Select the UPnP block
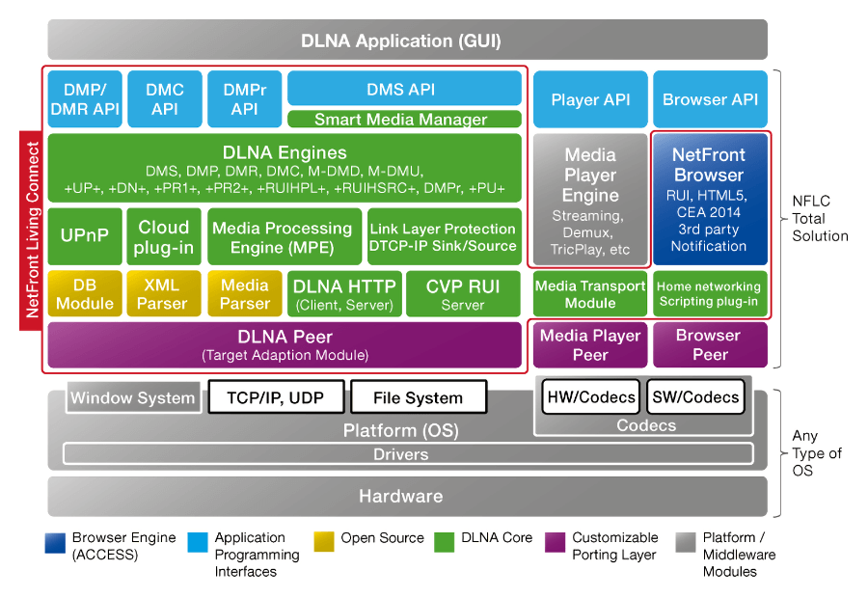 pos(84,236)
